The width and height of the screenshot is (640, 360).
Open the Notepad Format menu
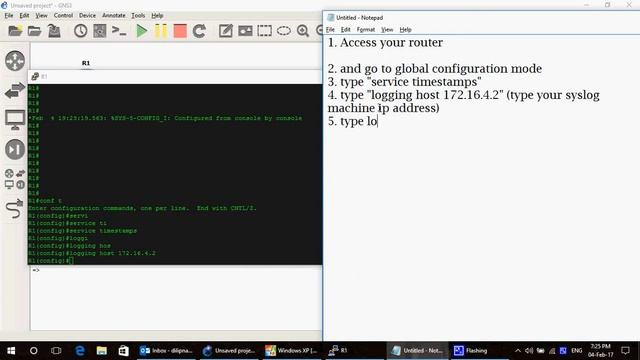click(366, 29)
